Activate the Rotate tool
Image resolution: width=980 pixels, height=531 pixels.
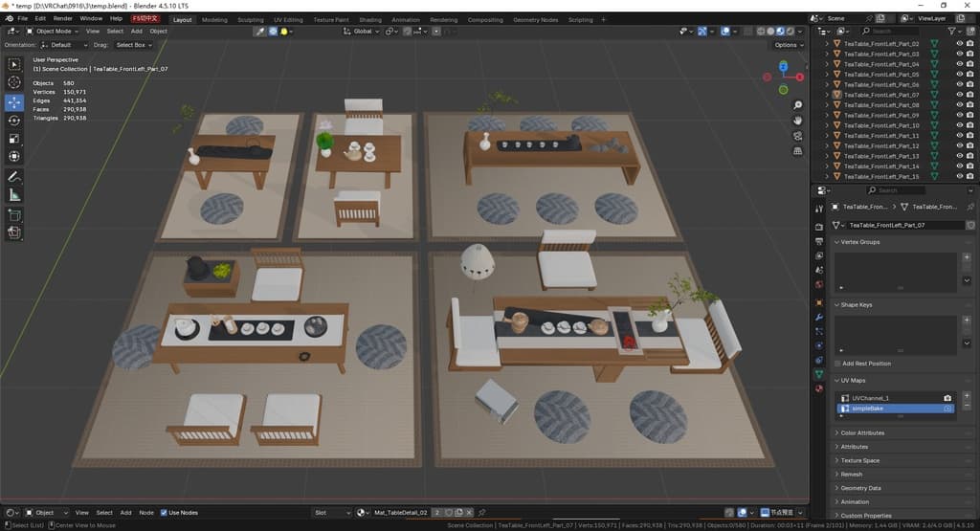(x=13, y=120)
